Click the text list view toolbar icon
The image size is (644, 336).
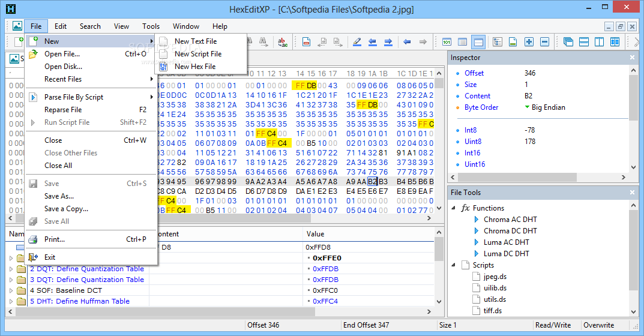coord(462,42)
